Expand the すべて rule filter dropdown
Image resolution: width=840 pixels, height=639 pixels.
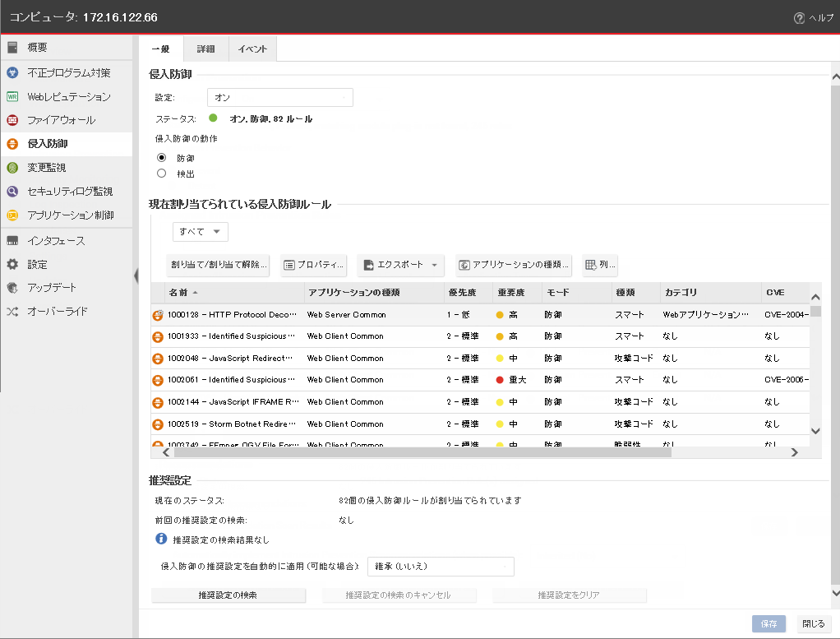pos(201,232)
